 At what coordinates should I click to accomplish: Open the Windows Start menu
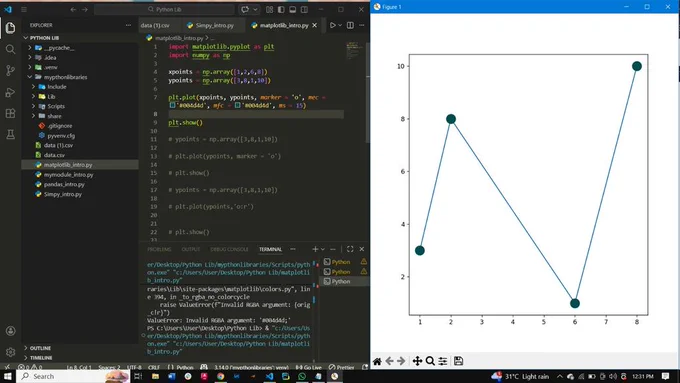7,376
